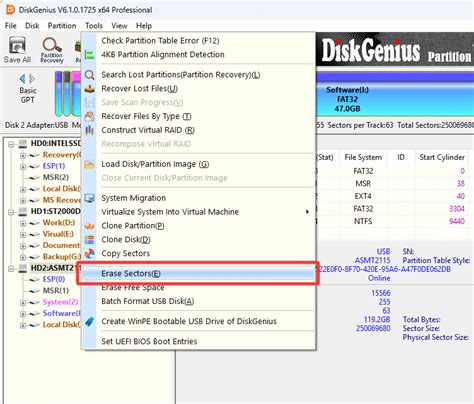Click the Clone Partition icon

click(89, 226)
